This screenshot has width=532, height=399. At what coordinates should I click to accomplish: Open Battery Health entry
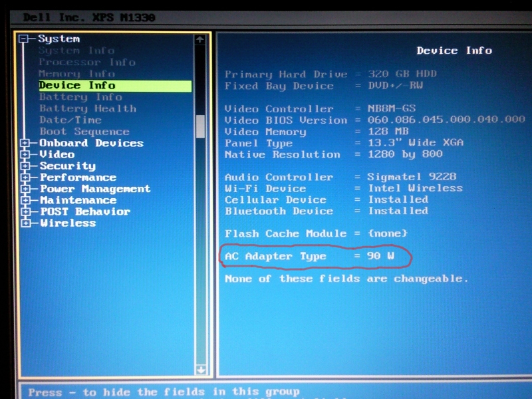pos(88,108)
